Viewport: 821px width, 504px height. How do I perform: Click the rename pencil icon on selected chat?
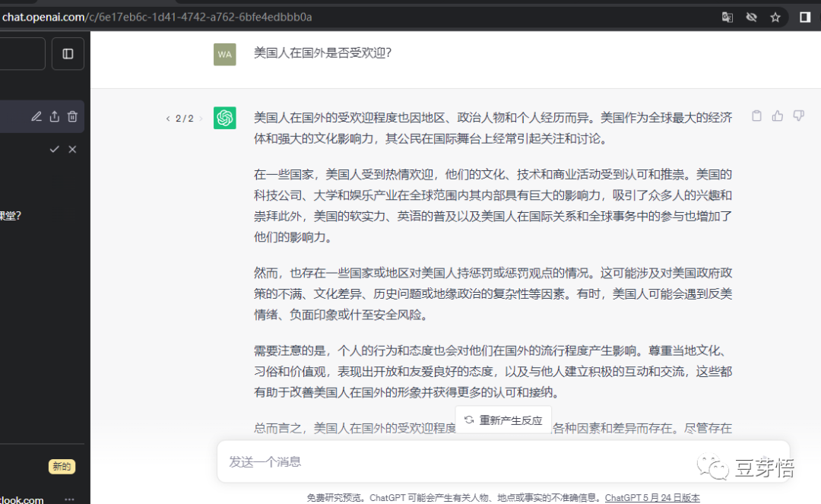[x=36, y=116]
